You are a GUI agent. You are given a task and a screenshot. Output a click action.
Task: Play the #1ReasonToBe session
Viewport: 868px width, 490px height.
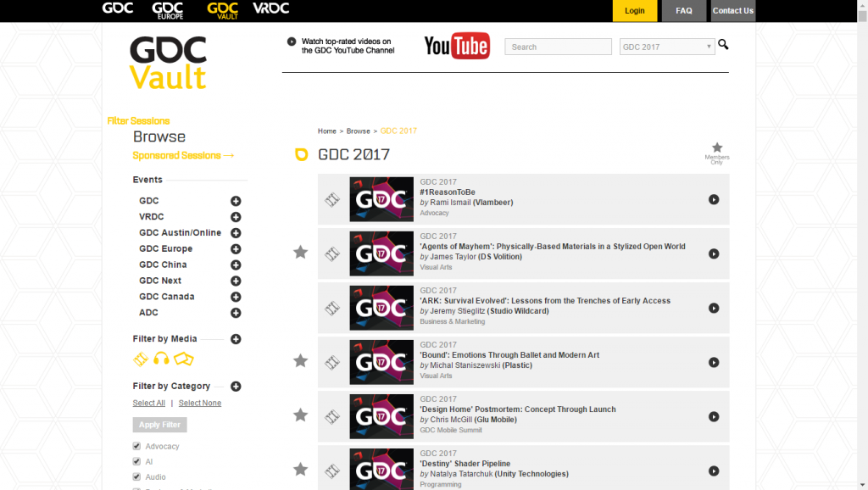point(714,199)
